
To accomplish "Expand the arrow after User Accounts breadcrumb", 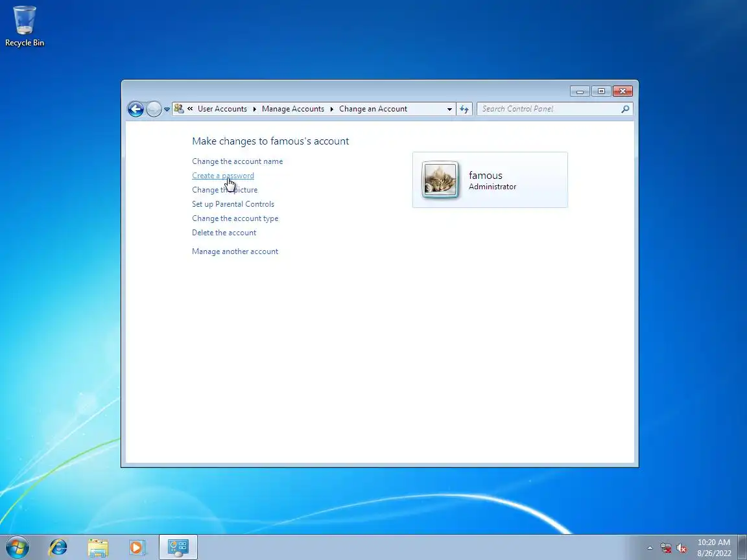I will [x=254, y=109].
